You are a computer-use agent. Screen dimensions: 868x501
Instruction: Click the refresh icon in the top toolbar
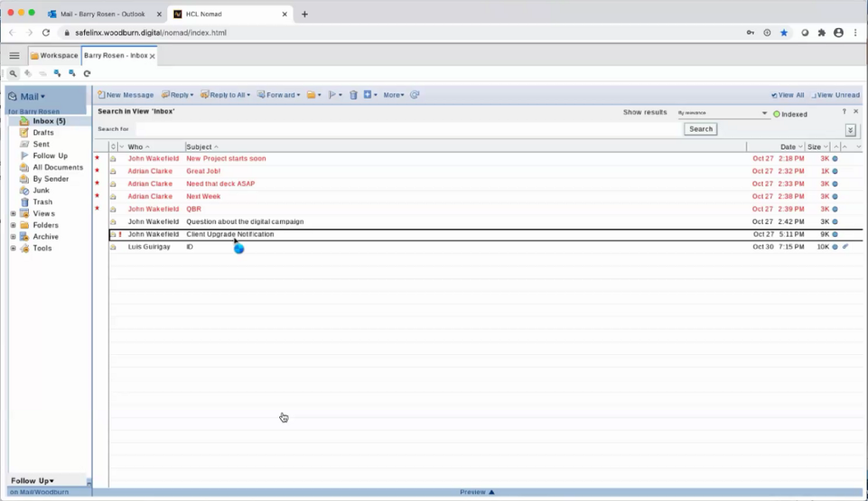point(87,74)
